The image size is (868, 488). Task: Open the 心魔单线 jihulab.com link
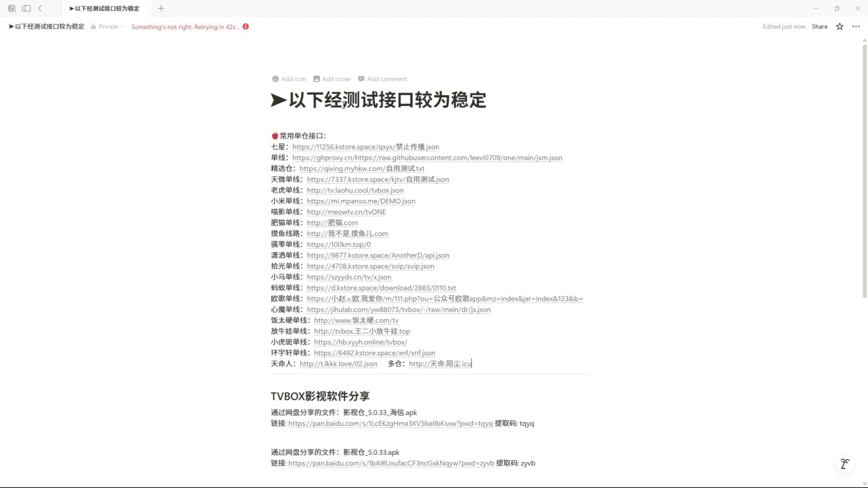[398, 310]
